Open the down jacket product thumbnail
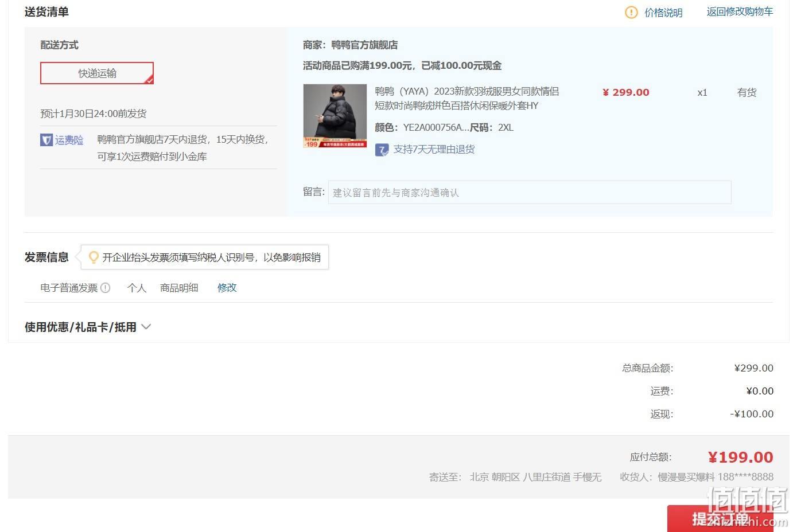Image resolution: width=793 pixels, height=532 pixels. 335,116
